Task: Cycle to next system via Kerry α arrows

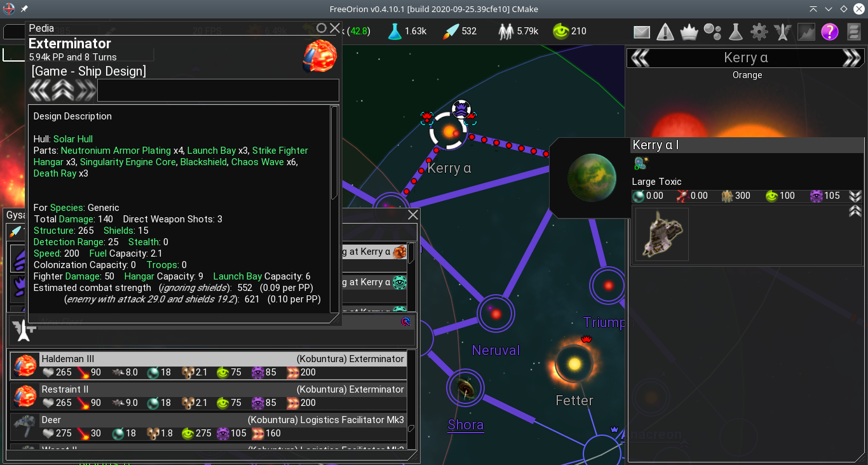Action: [x=851, y=57]
